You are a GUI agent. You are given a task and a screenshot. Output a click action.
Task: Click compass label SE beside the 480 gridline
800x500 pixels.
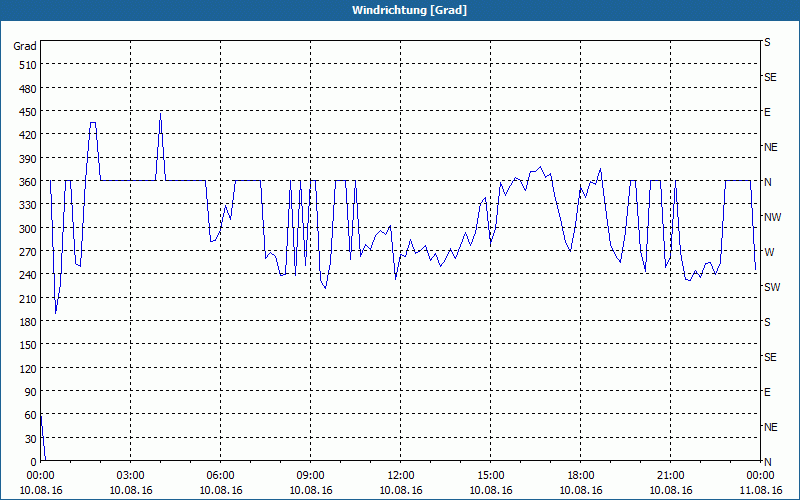(770, 77)
